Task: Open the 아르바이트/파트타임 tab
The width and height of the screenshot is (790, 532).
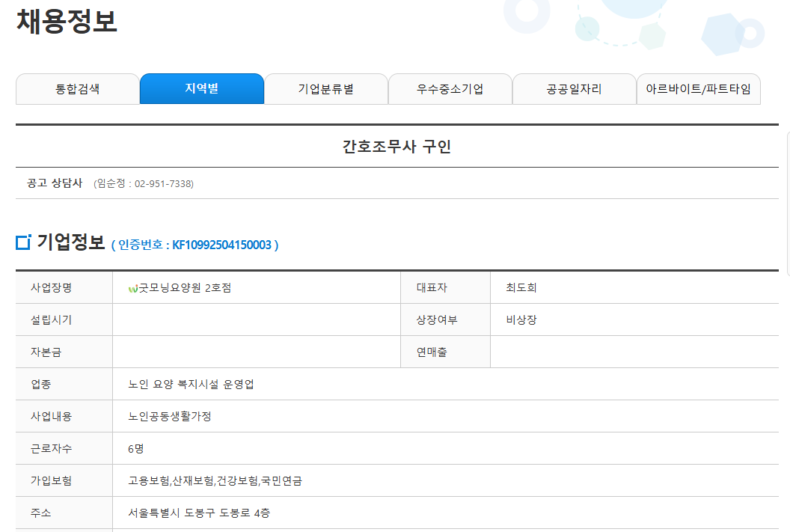Action: (x=699, y=88)
